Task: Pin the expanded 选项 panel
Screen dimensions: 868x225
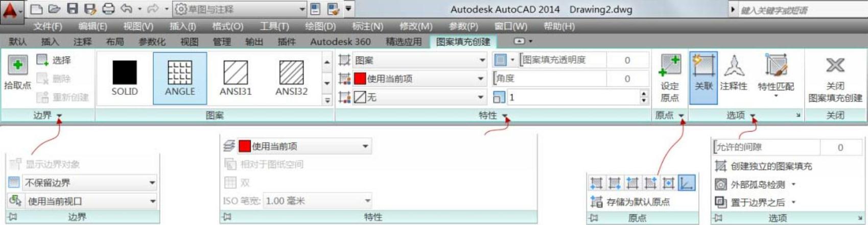Action: pyautogui.click(x=718, y=218)
